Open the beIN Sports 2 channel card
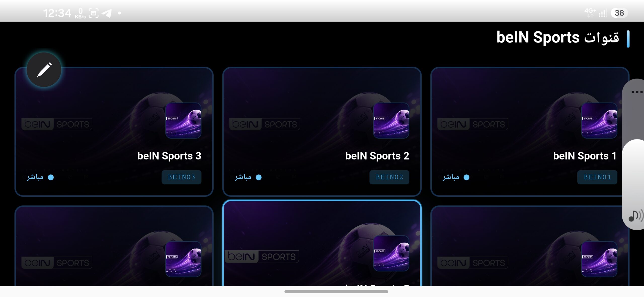 click(x=322, y=132)
